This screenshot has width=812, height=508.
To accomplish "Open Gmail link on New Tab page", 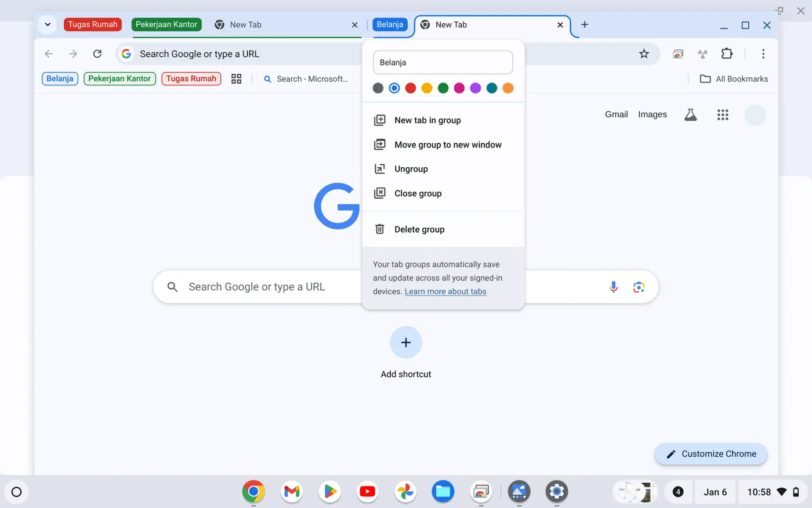I will 617,114.
